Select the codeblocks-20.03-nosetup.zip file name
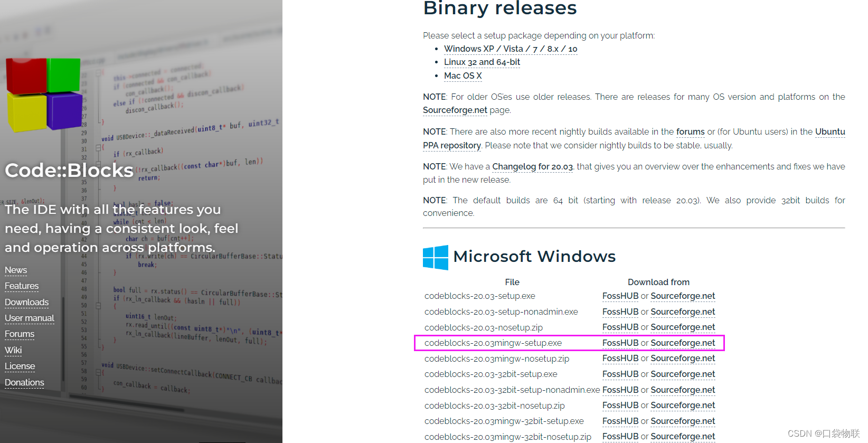Screen dimensions: 868x443 click(484, 328)
